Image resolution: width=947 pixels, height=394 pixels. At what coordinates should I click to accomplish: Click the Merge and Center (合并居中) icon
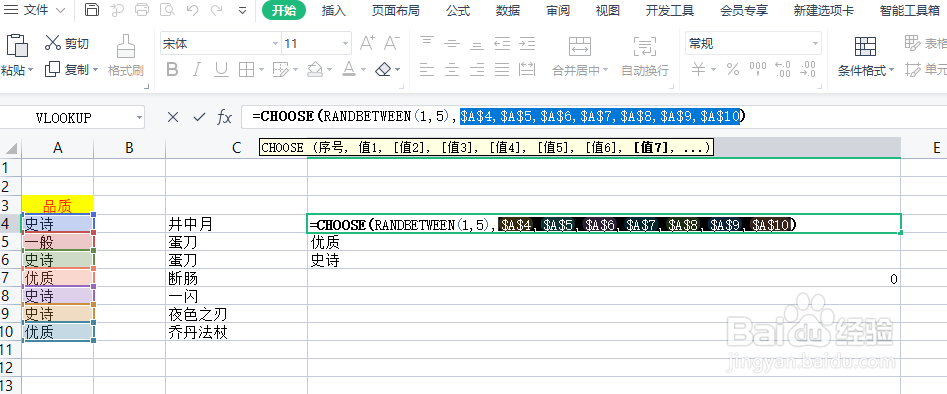click(x=580, y=46)
